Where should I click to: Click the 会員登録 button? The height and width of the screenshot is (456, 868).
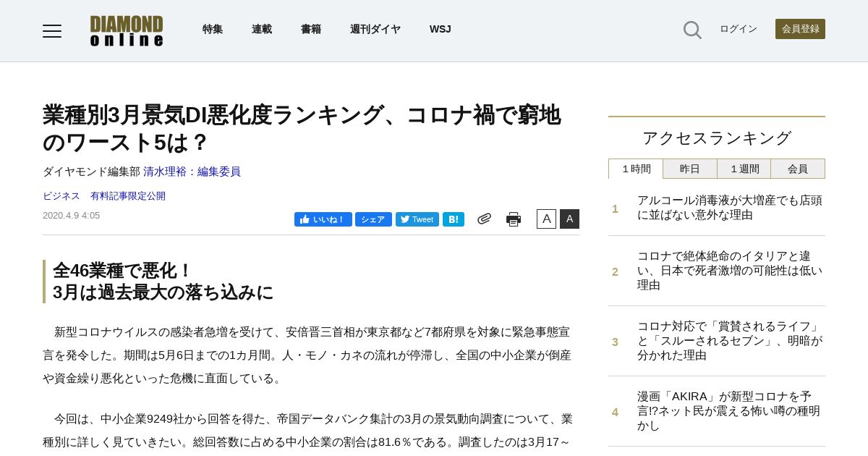800,29
